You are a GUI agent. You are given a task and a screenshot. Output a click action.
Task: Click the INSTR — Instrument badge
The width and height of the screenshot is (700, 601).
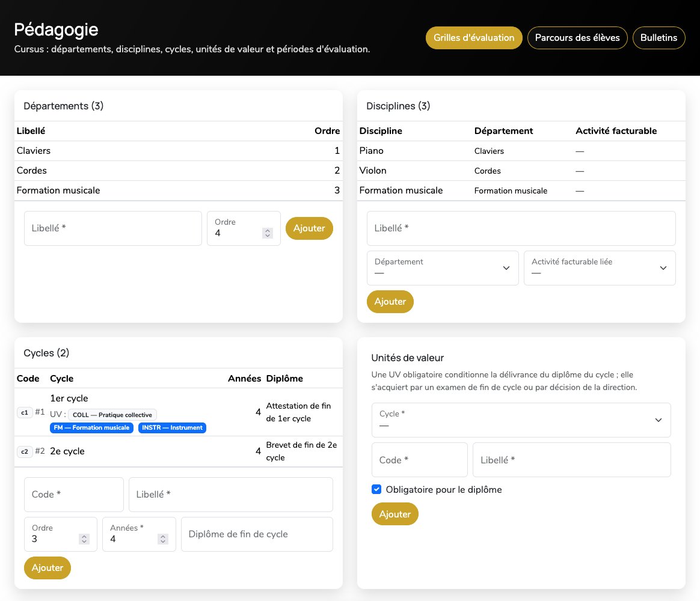173,427
